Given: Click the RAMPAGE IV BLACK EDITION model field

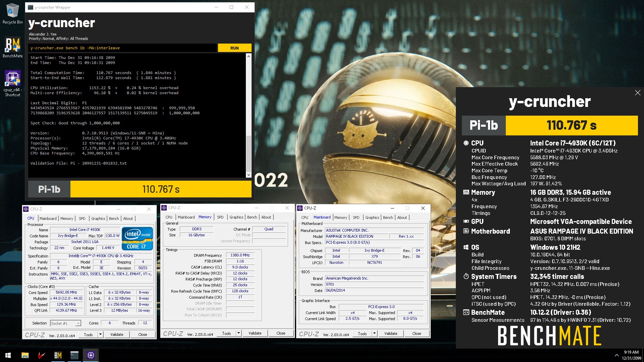Looking at the screenshot, I should [356, 236].
